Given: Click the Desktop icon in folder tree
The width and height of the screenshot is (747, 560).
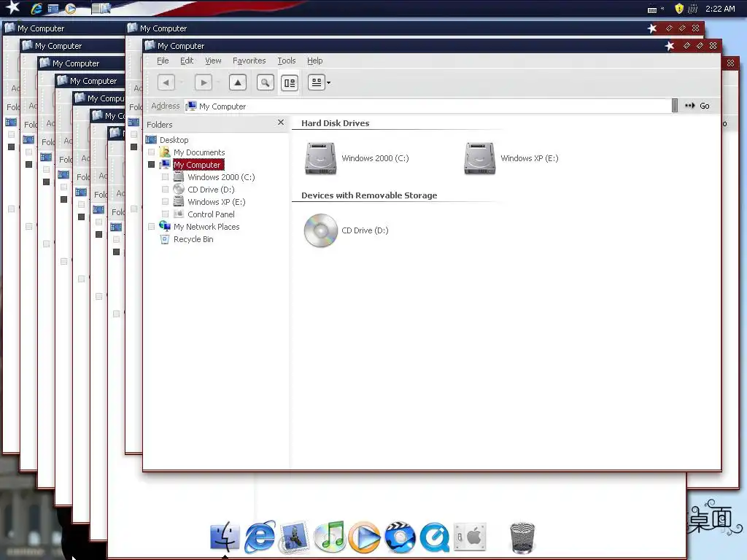Looking at the screenshot, I should pyautogui.click(x=151, y=139).
